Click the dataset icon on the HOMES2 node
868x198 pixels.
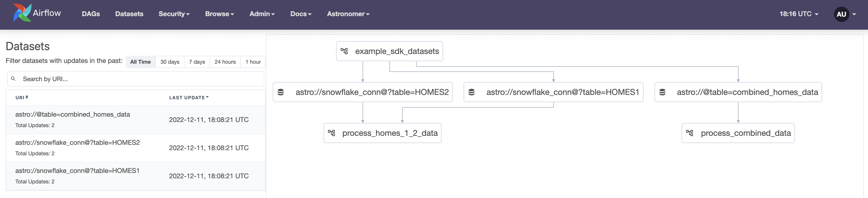click(281, 92)
